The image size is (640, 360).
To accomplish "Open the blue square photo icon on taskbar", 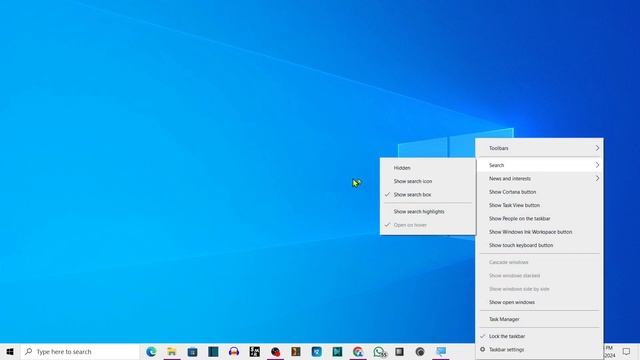I will [317, 351].
